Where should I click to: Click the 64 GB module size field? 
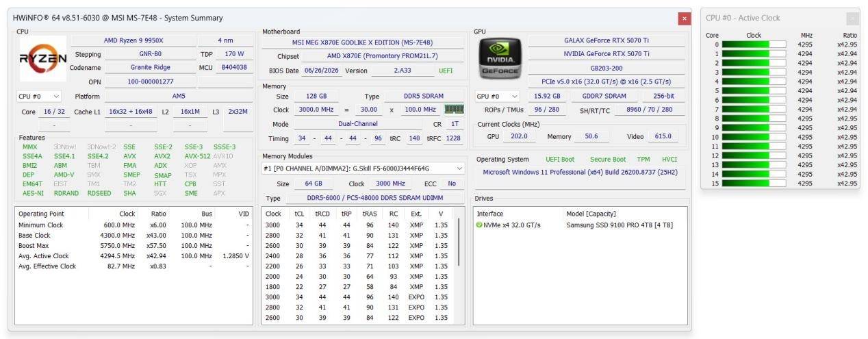tap(314, 184)
